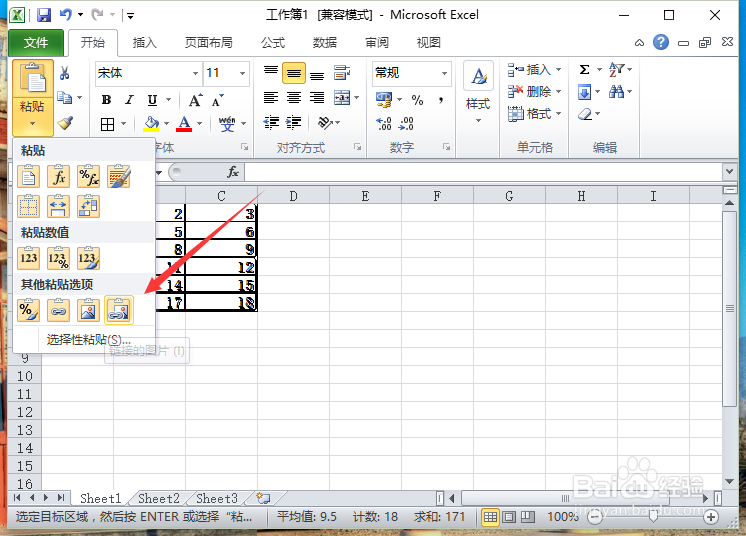Choose the Transpose paste option
The image size is (746, 536).
[x=88, y=206]
